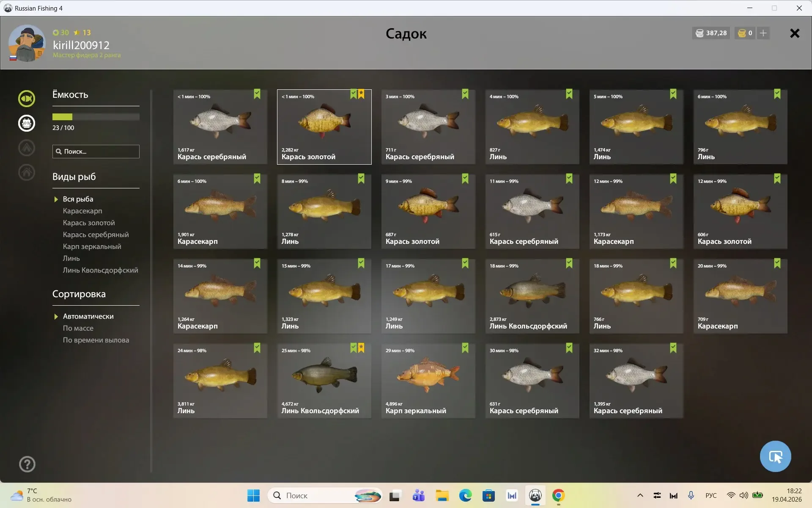Click the Поиск fish search field

96,152
